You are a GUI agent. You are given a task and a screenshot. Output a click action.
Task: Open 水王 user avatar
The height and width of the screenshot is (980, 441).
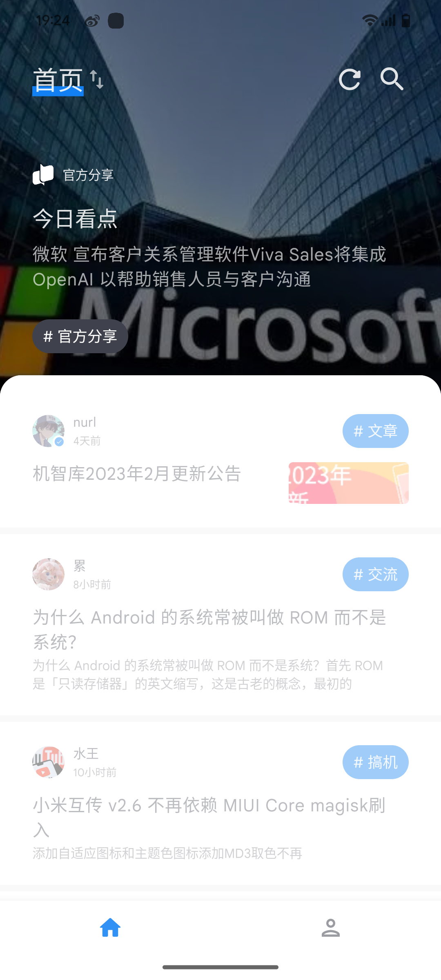[49, 762]
